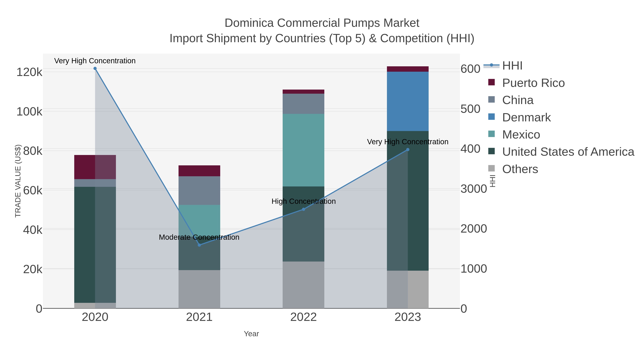Click the Mexico segment in 2022 bar

pyautogui.click(x=304, y=150)
